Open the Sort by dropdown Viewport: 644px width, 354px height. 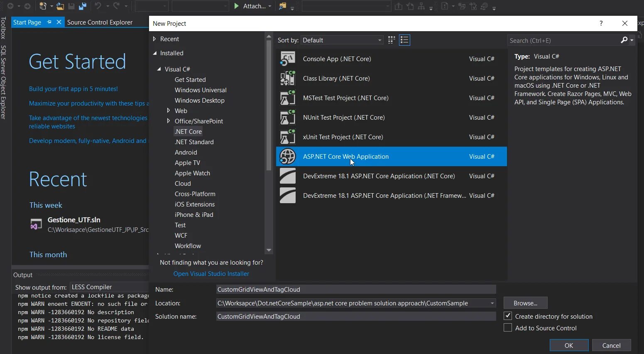342,40
